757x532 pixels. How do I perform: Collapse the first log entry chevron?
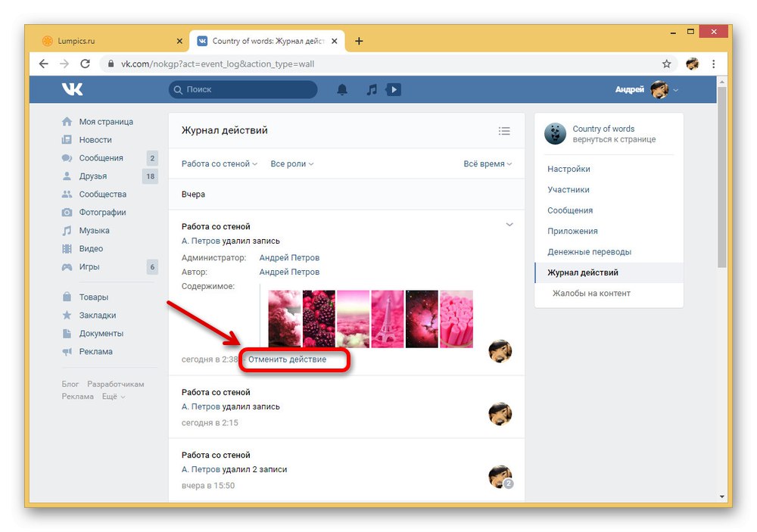coord(509,225)
